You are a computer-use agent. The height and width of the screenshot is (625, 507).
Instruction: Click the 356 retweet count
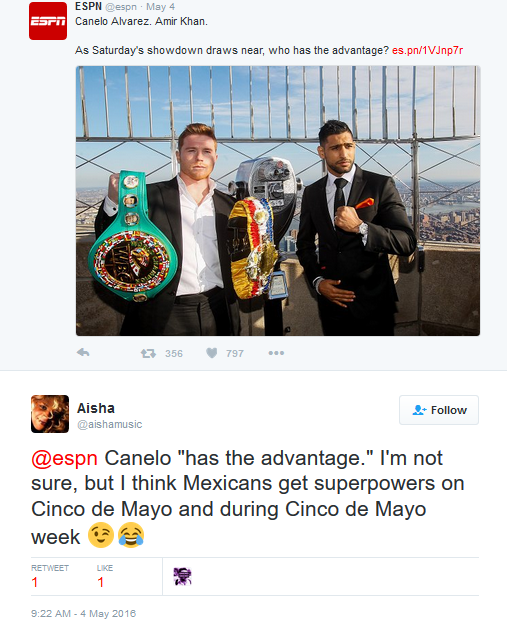pos(174,354)
